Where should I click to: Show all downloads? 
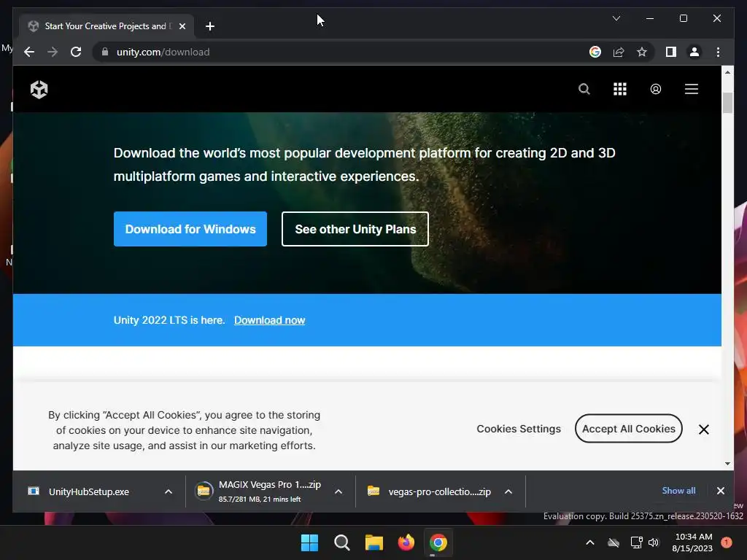(678, 491)
